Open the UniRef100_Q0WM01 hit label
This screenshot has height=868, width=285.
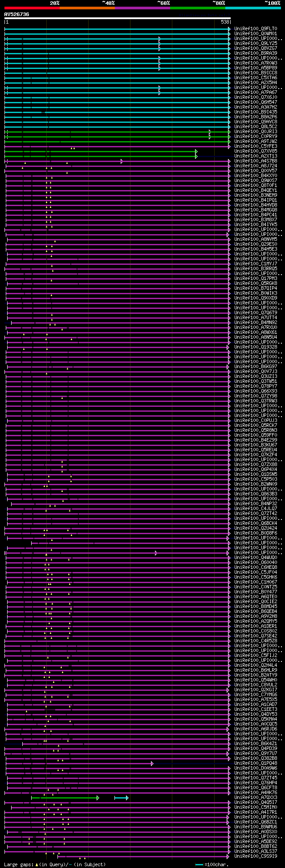tap(256, 33)
